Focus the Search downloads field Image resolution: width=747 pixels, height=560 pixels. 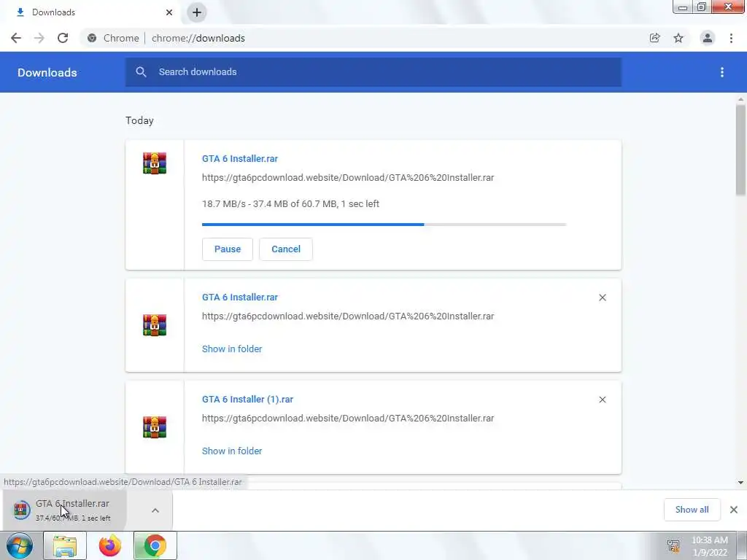click(373, 72)
